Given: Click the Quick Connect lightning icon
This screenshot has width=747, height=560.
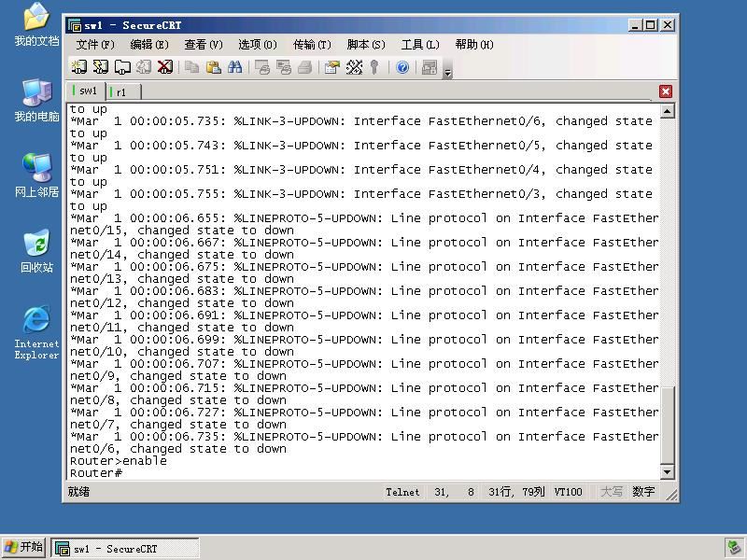Looking at the screenshot, I should tap(101, 67).
